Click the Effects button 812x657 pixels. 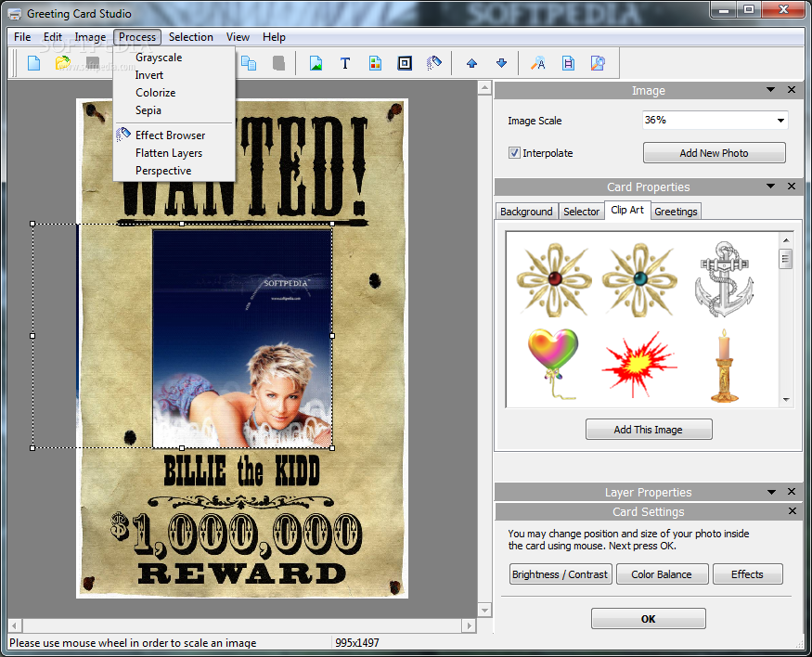click(747, 574)
